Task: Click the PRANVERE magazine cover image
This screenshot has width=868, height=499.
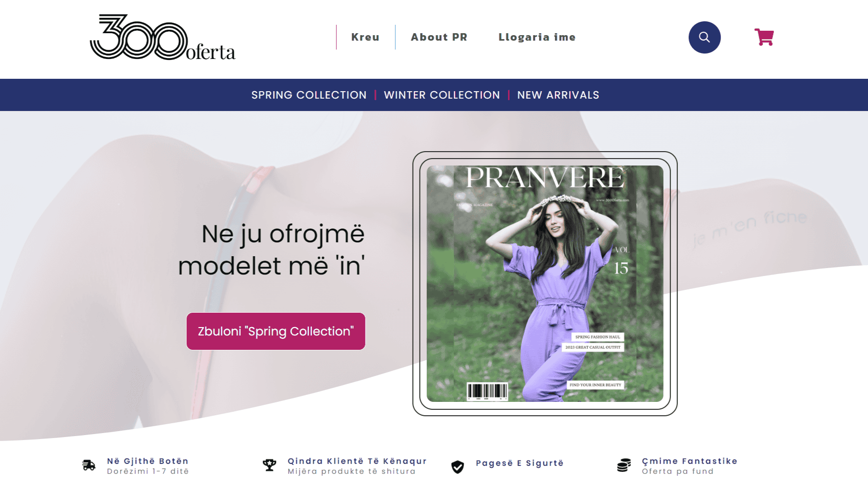Action: 545,283
